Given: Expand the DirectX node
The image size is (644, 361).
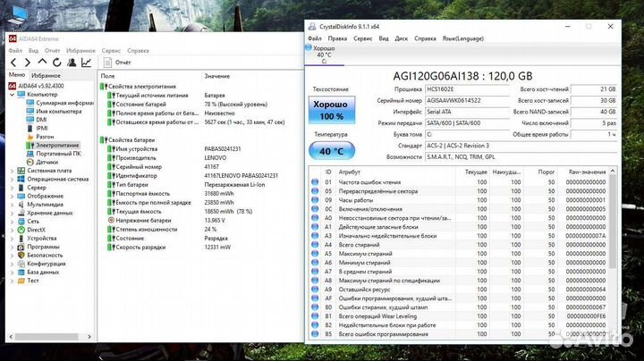Looking at the screenshot, I should pos(12,230).
